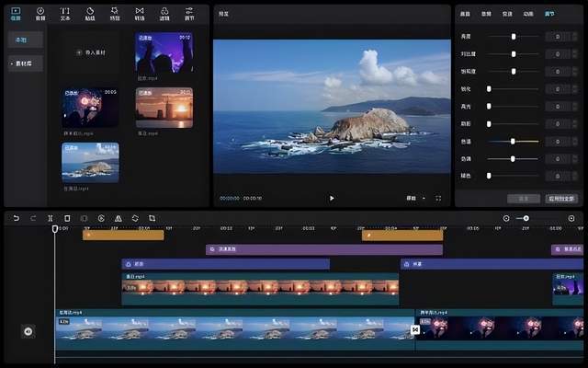Screen dimensions: 588x368
Task: Open the Stickers (贴纸) tab
Action: 90,13
